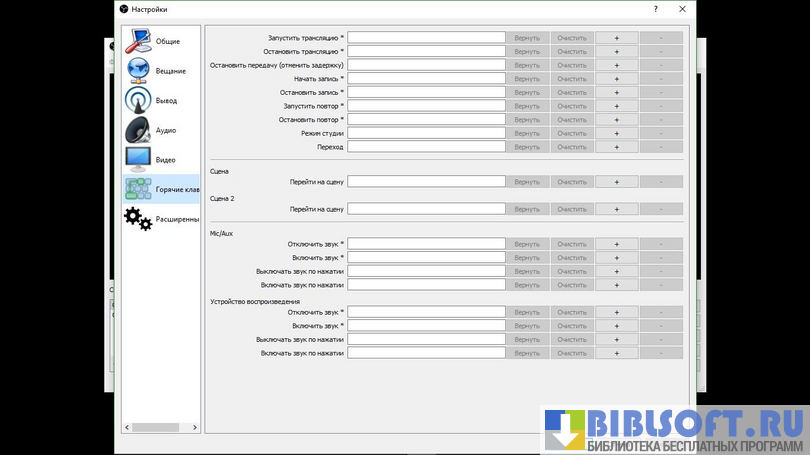The height and width of the screenshot is (455, 810).
Task: Open the Аудио speaker settings
Action: pyautogui.click(x=160, y=130)
